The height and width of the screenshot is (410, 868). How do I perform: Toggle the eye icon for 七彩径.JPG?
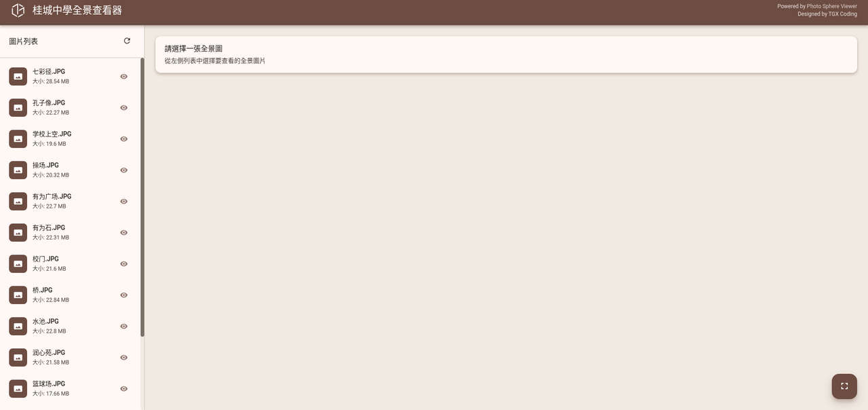(123, 77)
